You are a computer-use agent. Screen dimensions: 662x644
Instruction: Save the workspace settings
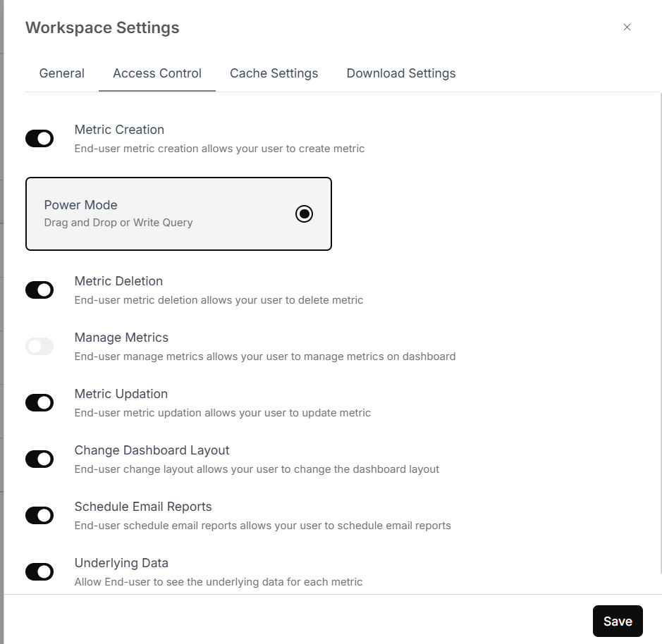[618, 621]
